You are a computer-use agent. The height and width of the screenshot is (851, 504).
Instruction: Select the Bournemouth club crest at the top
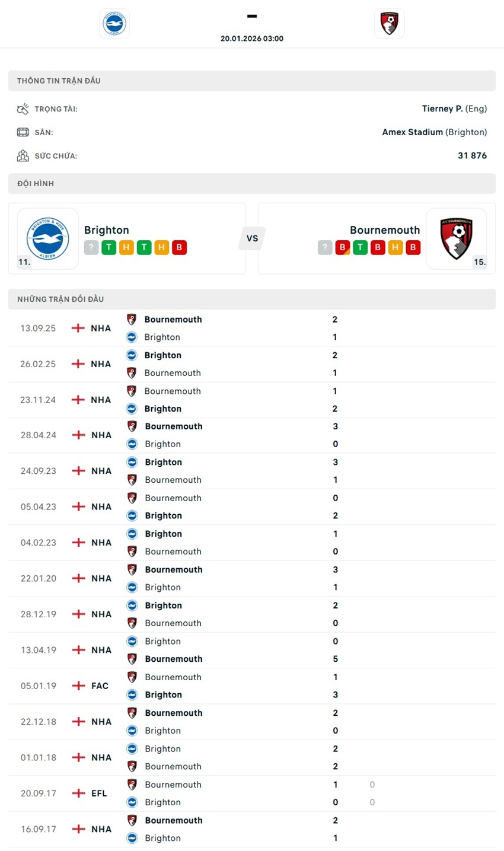[x=390, y=24]
